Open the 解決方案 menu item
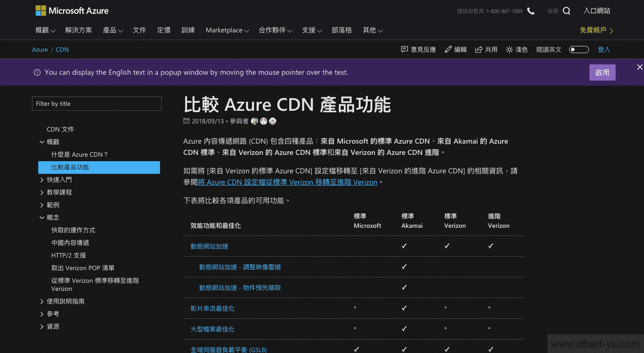Screen dimensions: 644x353 (79, 30)
